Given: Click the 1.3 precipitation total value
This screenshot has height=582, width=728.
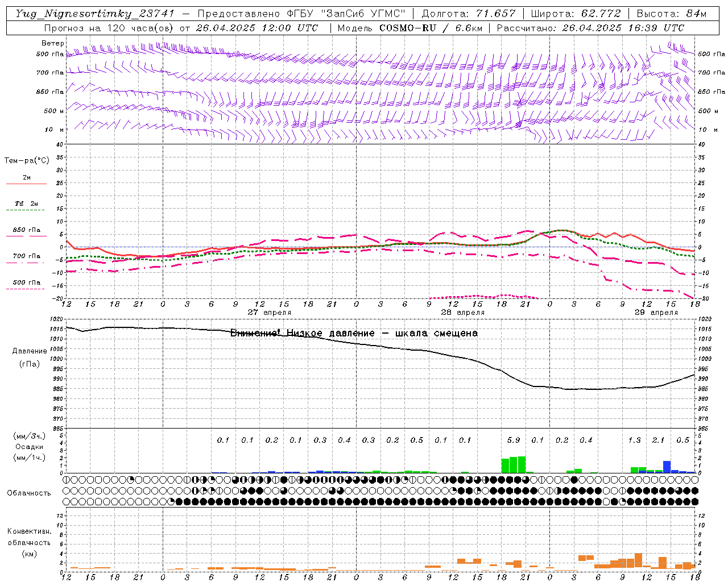Looking at the screenshot, I should point(635,440).
